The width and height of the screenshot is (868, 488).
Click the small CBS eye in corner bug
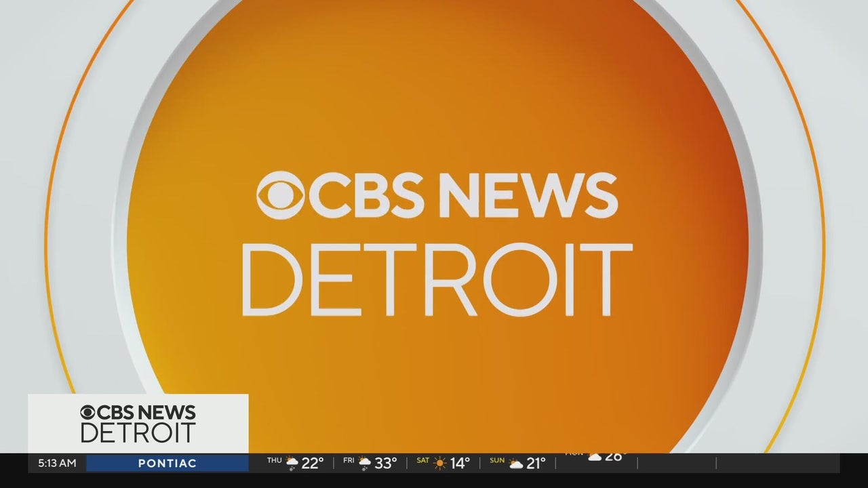(x=89, y=413)
